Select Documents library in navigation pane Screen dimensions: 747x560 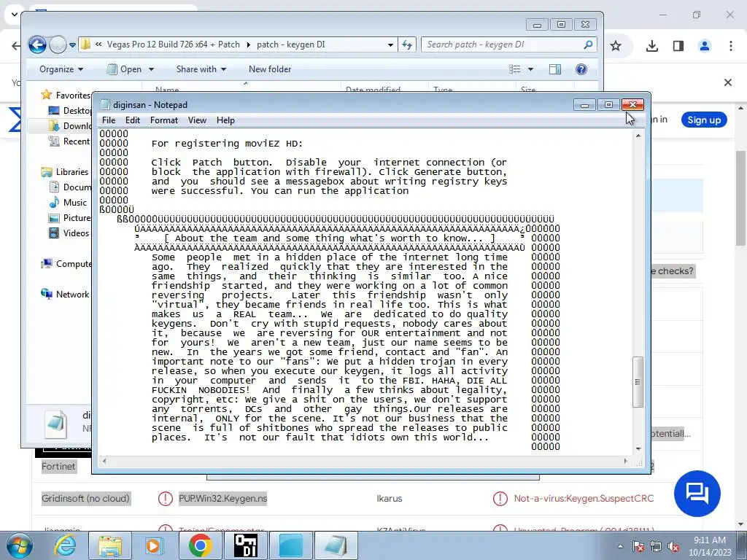pos(69,187)
